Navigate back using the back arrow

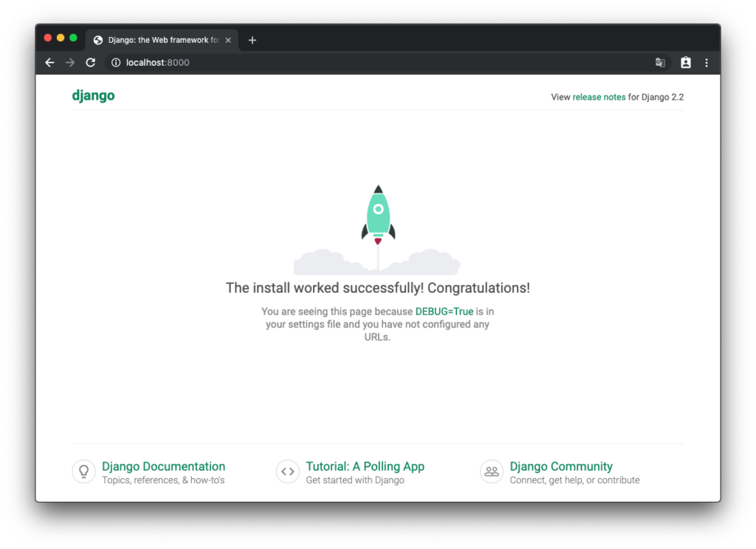point(49,63)
